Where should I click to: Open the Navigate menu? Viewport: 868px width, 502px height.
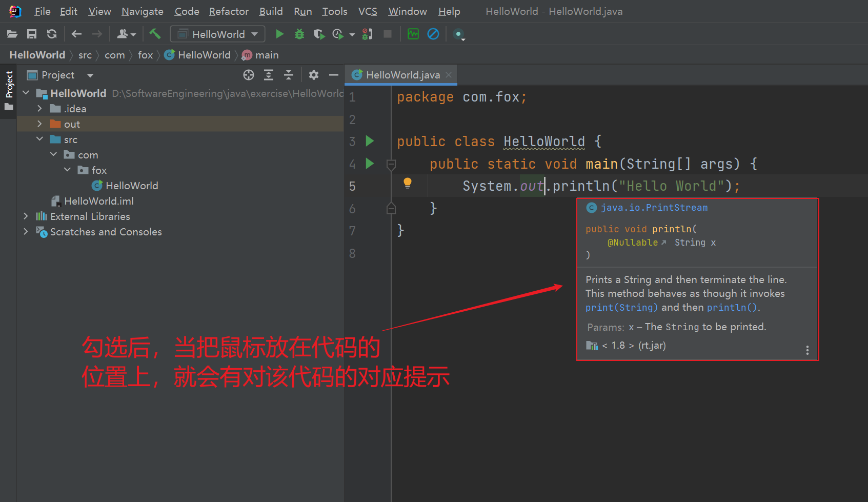coord(143,11)
